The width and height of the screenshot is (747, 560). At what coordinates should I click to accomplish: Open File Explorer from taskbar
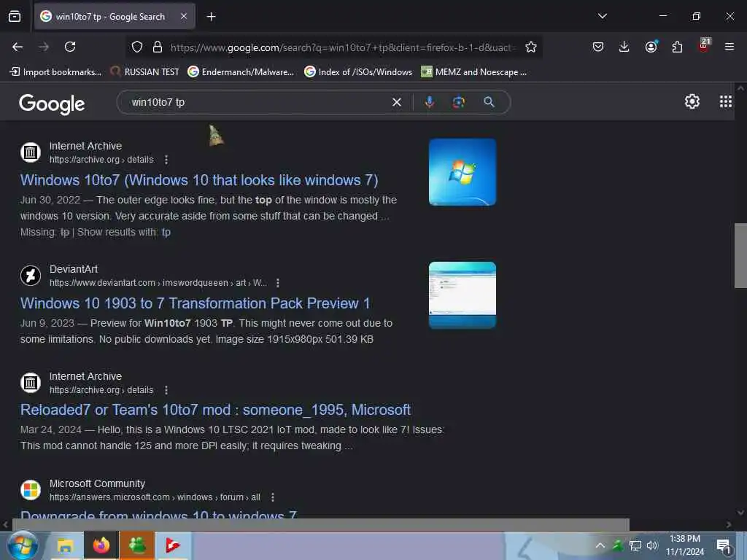coord(65,545)
